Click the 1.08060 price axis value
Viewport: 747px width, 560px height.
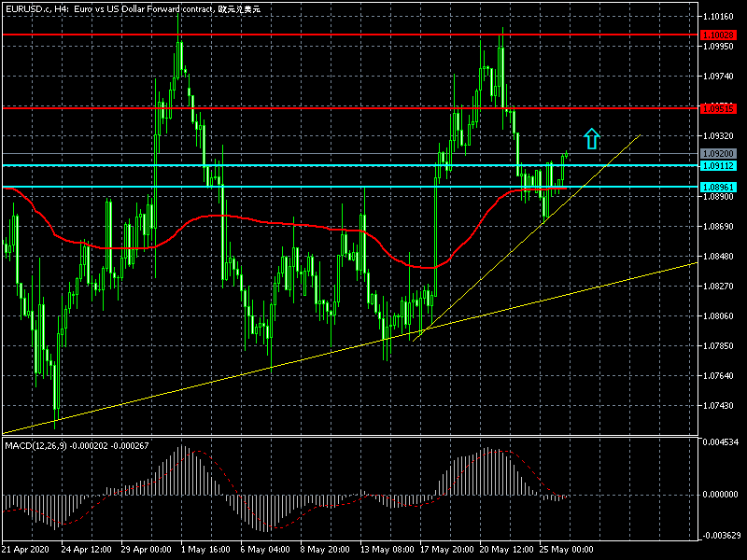tap(718, 316)
